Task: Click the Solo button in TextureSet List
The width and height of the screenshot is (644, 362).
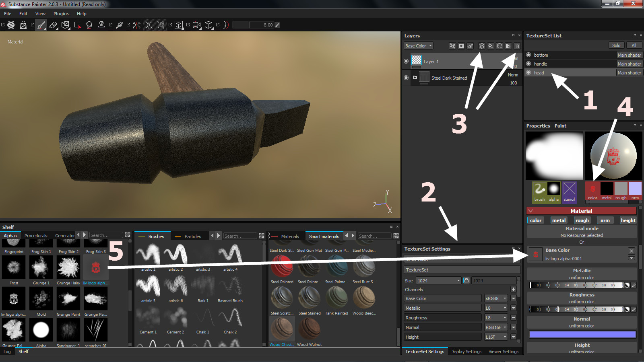Action: (x=616, y=45)
